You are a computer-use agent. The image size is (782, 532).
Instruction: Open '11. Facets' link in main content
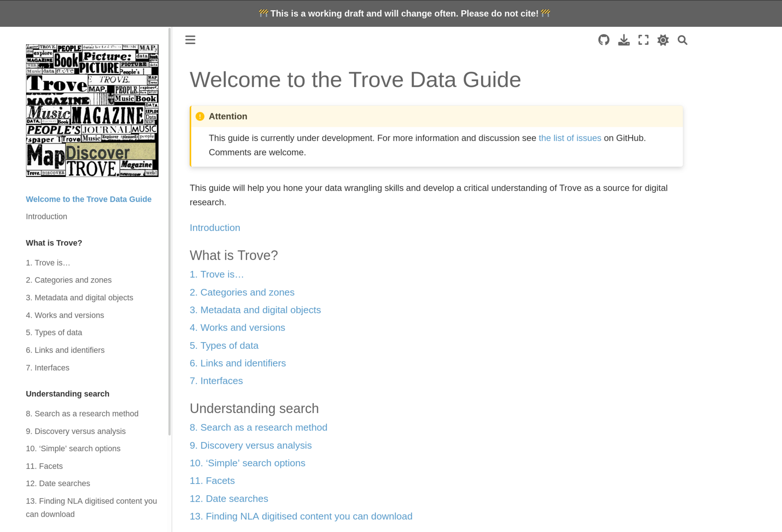point(212,480)
